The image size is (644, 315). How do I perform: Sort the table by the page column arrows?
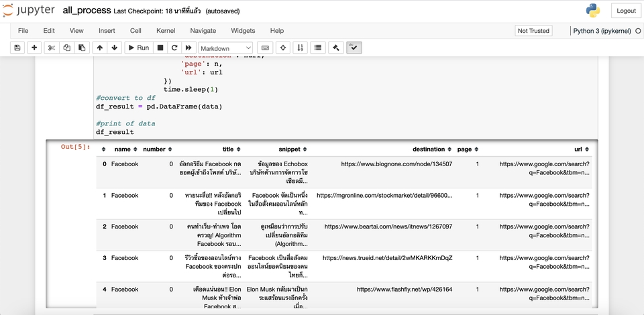tap(478, 149)
